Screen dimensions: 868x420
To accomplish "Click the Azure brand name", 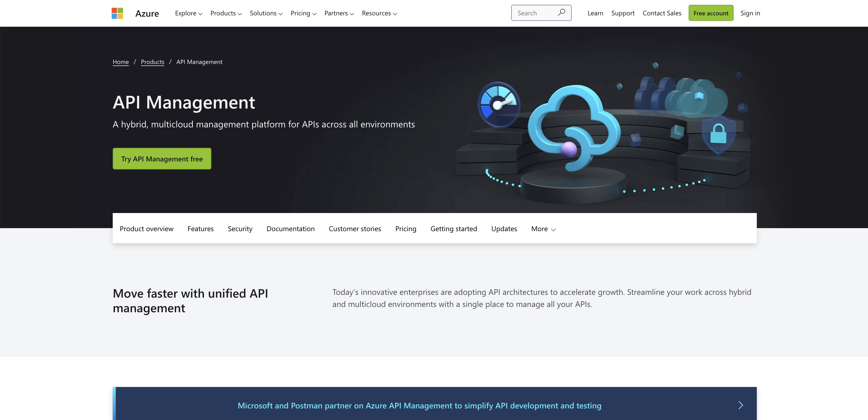I will point(147,14).
